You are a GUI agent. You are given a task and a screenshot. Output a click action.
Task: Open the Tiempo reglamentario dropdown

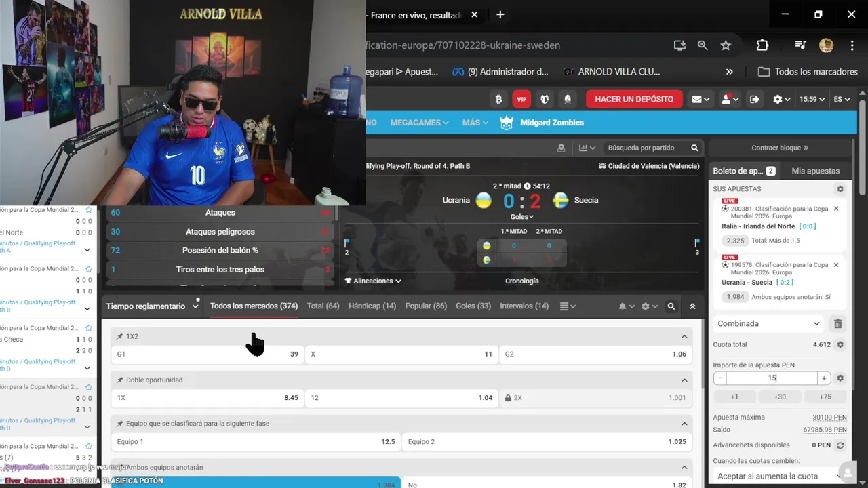pyautogui.click(x=152, y=306)
